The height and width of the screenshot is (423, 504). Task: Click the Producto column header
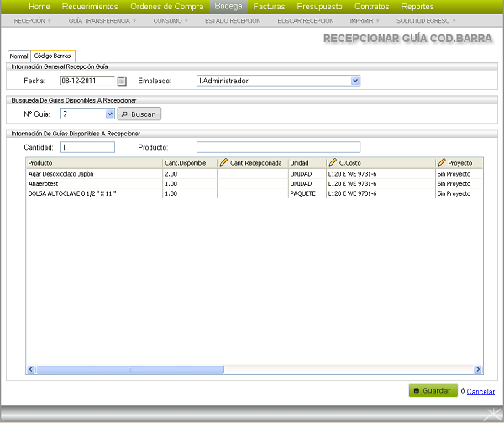(x=94, y=163)
